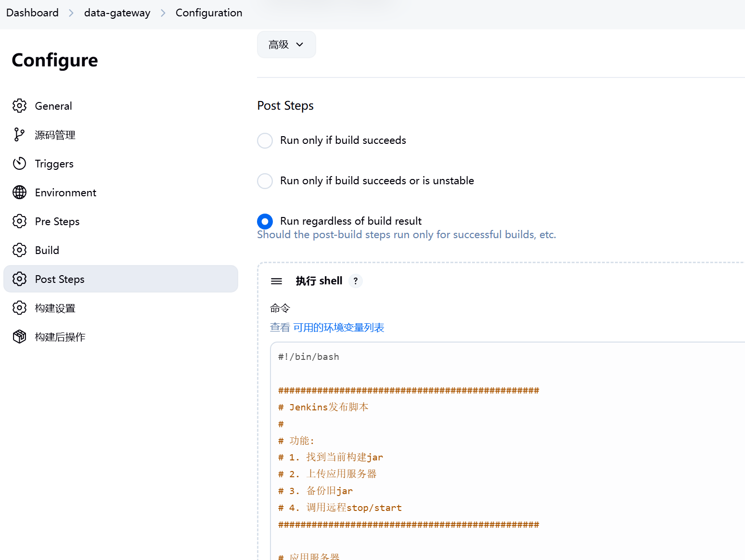This screenshot has width=745, height=560.
Task: Click the '# 3. 备份旧jar' line
Action: point(315,491)
